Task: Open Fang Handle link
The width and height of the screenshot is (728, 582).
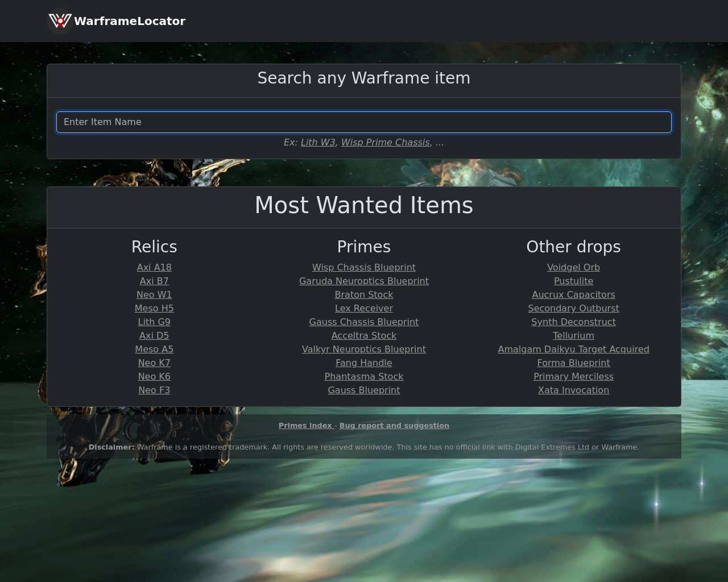Action: 364,363
